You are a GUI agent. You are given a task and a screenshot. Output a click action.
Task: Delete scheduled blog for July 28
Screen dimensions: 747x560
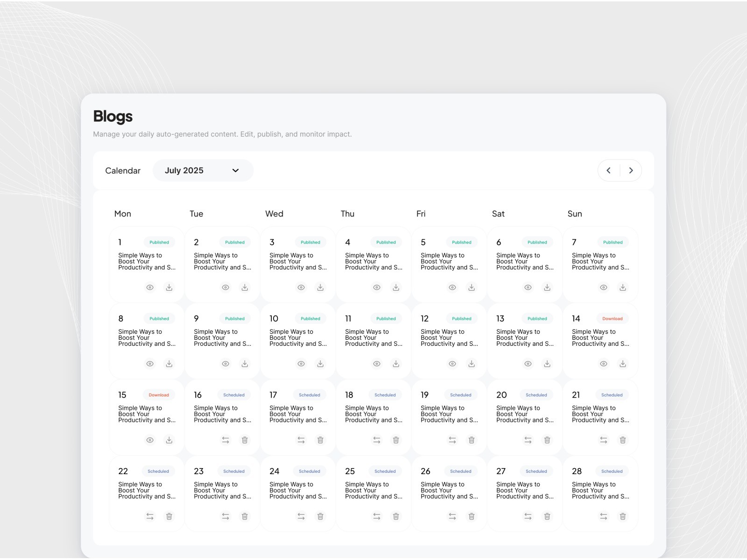[622, 517]
